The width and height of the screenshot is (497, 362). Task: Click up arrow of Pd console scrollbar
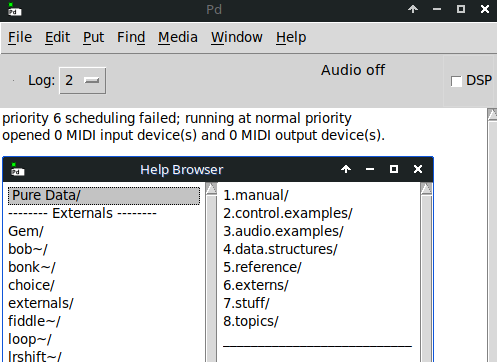point(492,114)
